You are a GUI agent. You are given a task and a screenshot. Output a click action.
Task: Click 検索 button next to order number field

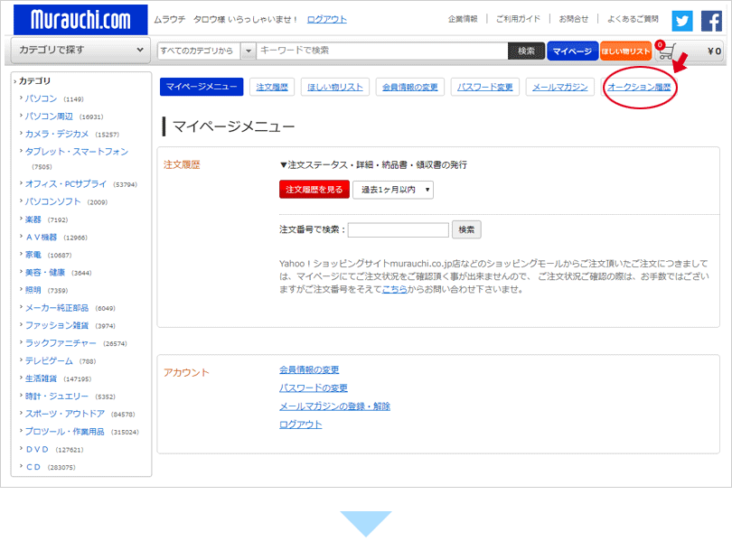[466, 229]
